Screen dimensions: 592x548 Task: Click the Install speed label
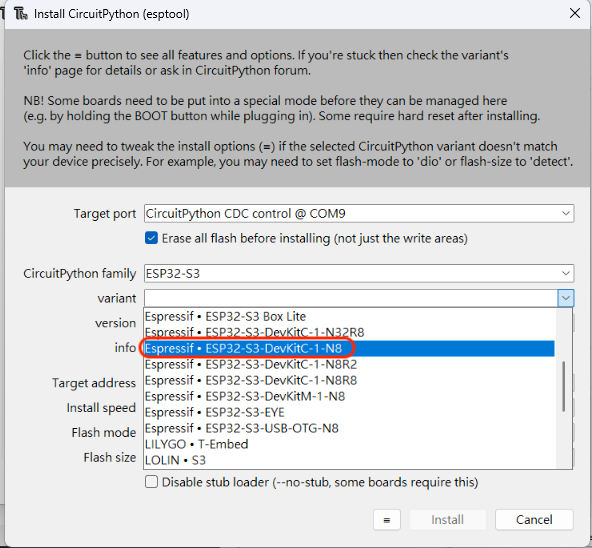click(x=101, y=408)
